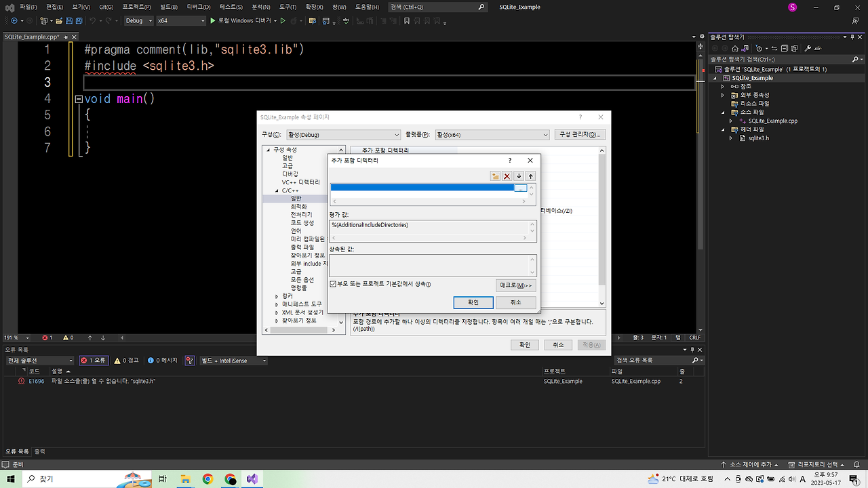
Task: Select 전처리기 under C/C++
Action: click(302, 215)
